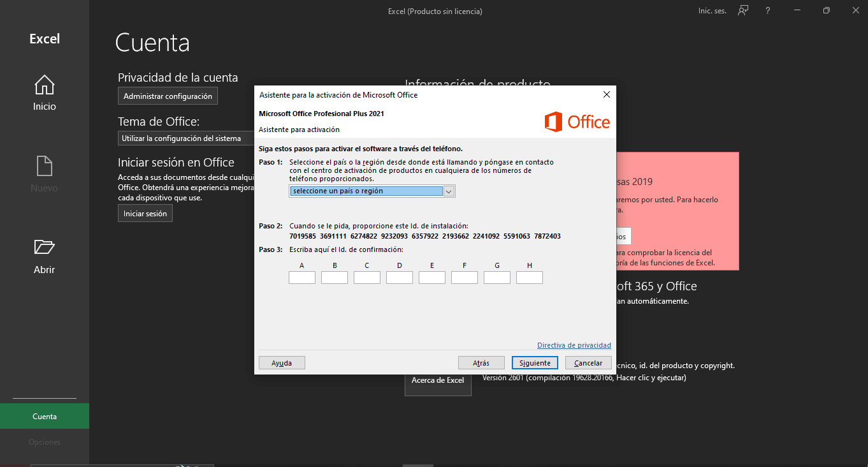Cancel the activation wizard

pos(588,362)
